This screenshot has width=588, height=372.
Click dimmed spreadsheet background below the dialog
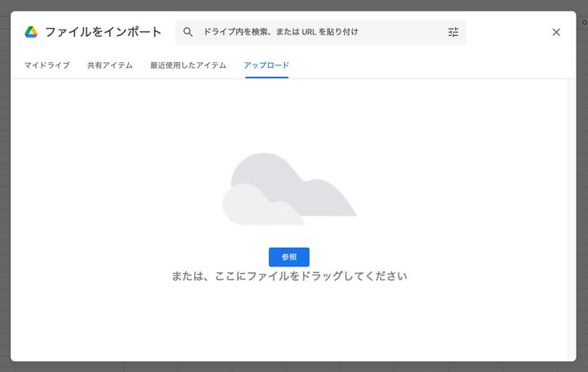pyautogui.click(x=294, y=367)
